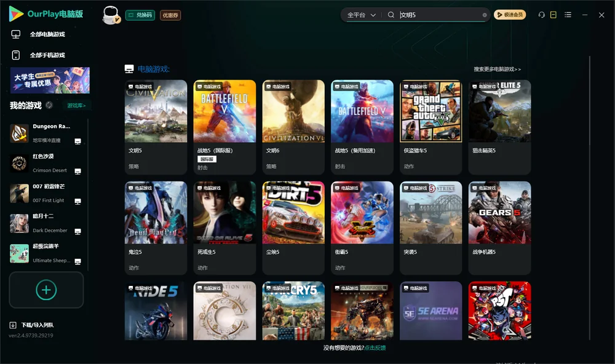Open the Persona 5 red game card
This screenshot has height=364, width=615.
pos(499,311)
